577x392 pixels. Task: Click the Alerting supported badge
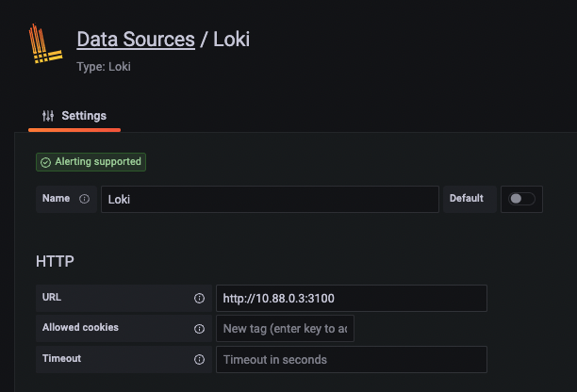(91, 162)
